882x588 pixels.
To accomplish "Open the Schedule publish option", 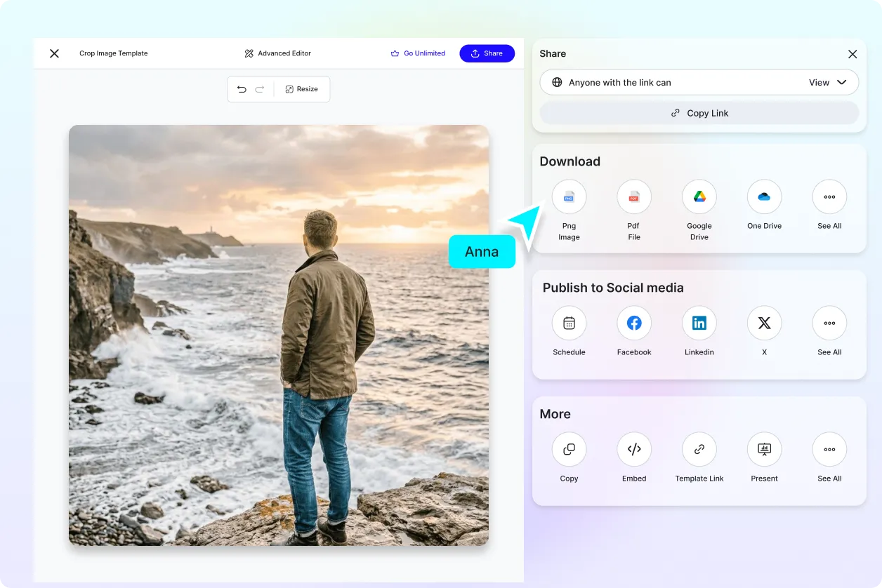I will [569, 323].
